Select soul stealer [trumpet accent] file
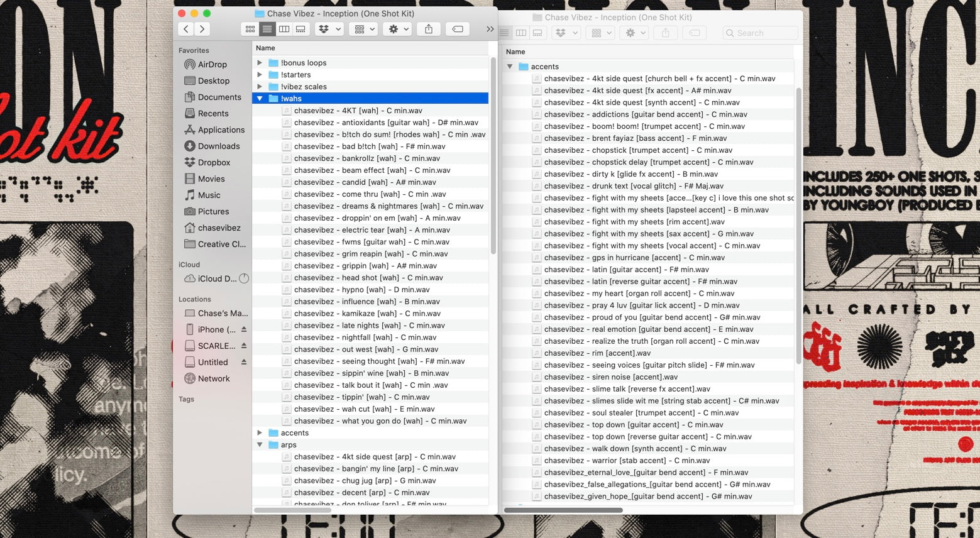The height and width of the screenshot is (538, 980). 648,413
